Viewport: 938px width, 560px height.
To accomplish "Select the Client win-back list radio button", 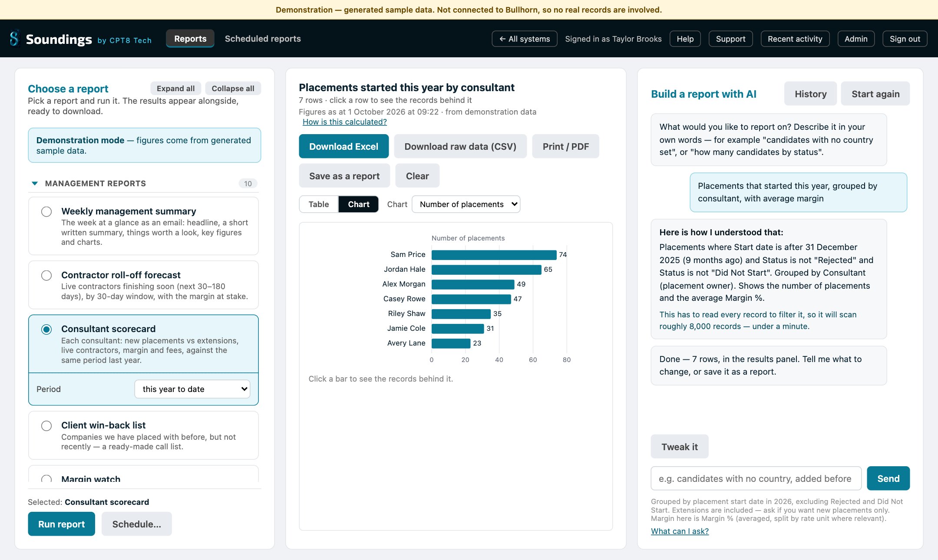I will tap(46, 425).
